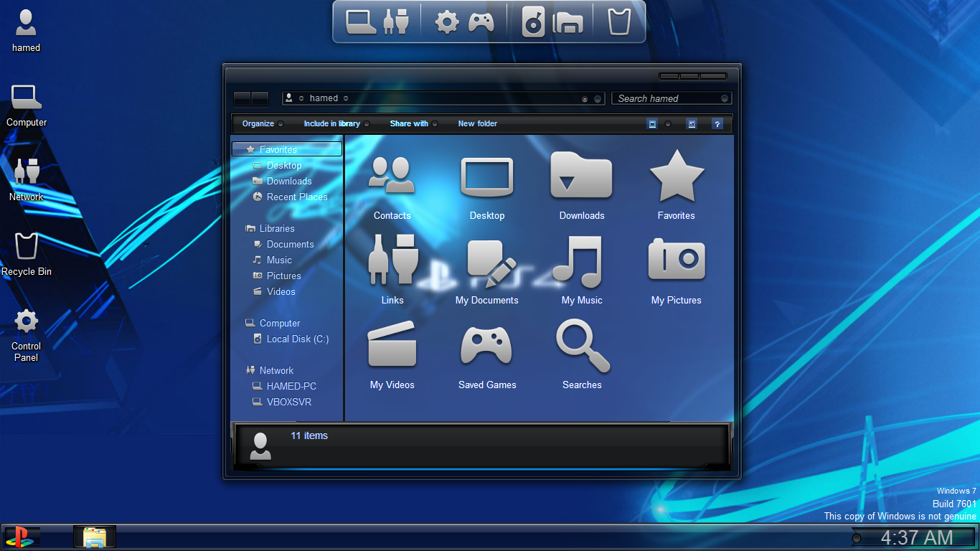Screen dimensions: 980x551
Task: Click the Help question mark button
Action: [x=717, y=124]
